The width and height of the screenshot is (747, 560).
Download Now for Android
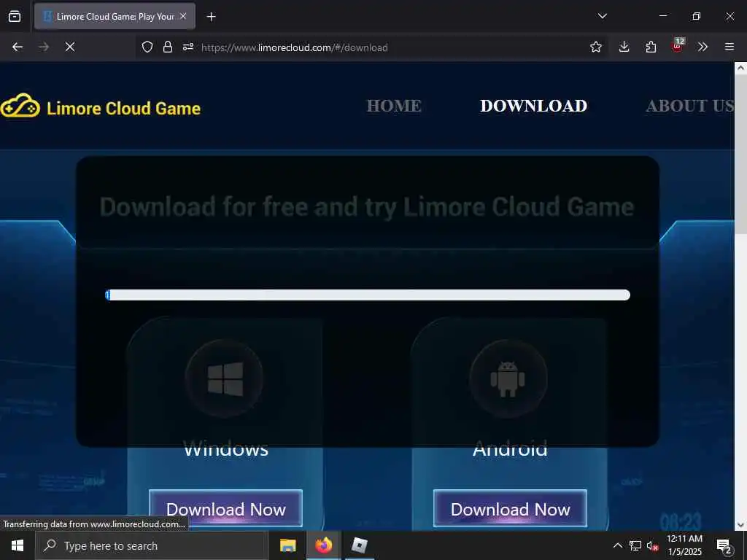(x=510, y=508)
